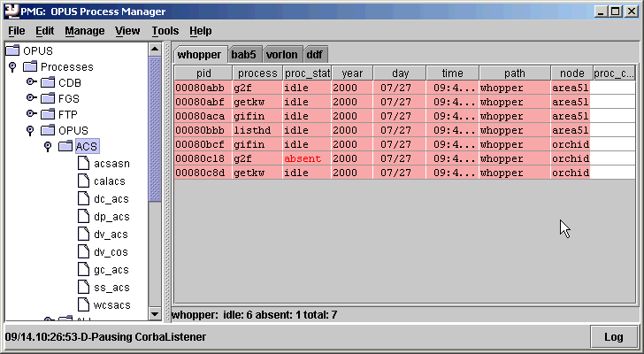Sort by proc_stat column header
This screenshot has width=644, height=354.
307,73
